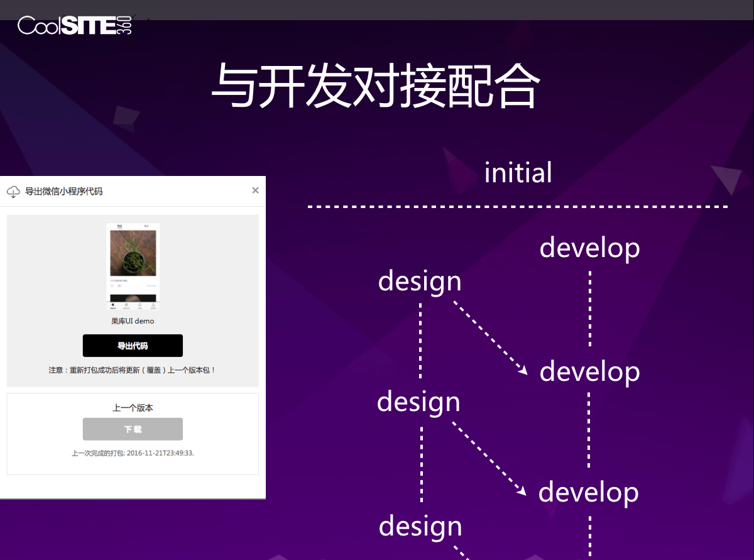Click the cloud download icon in dialog header
The image size is (754, 560).
coord(13,192)
